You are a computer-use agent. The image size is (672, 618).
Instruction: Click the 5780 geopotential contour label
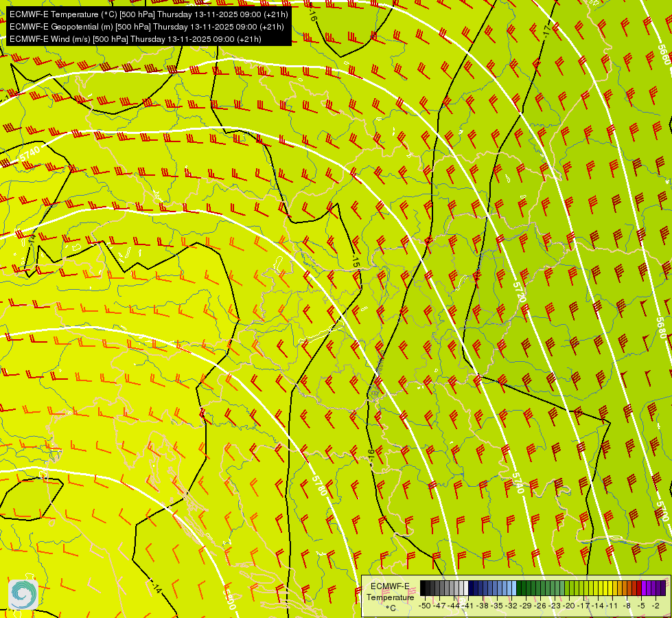[320, 485]
